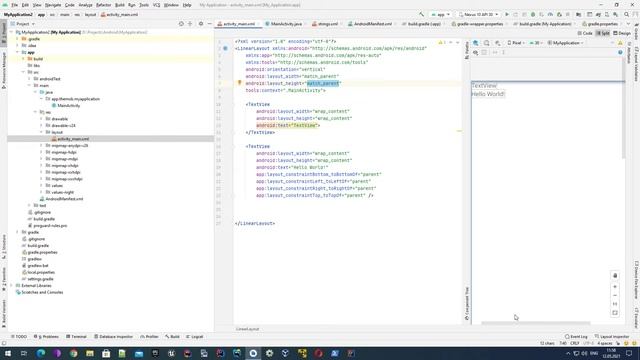Open Device File Explorer from right sidebar
Viewport: 640px width, 360px height.
click(x=636, y=280)
